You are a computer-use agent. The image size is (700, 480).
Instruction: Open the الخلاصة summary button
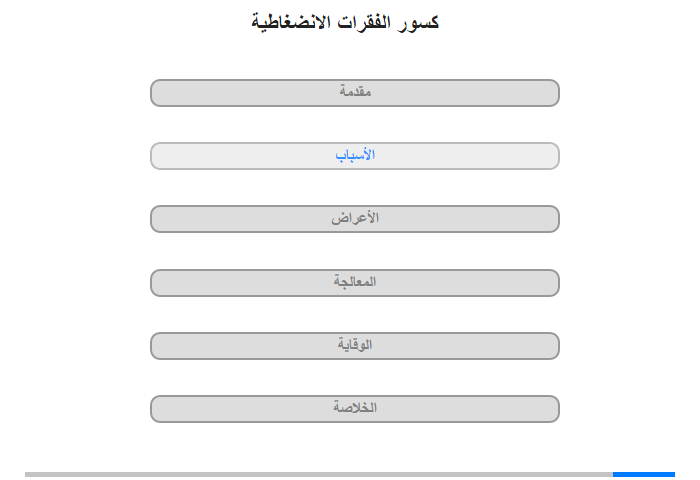coord(354,409)
